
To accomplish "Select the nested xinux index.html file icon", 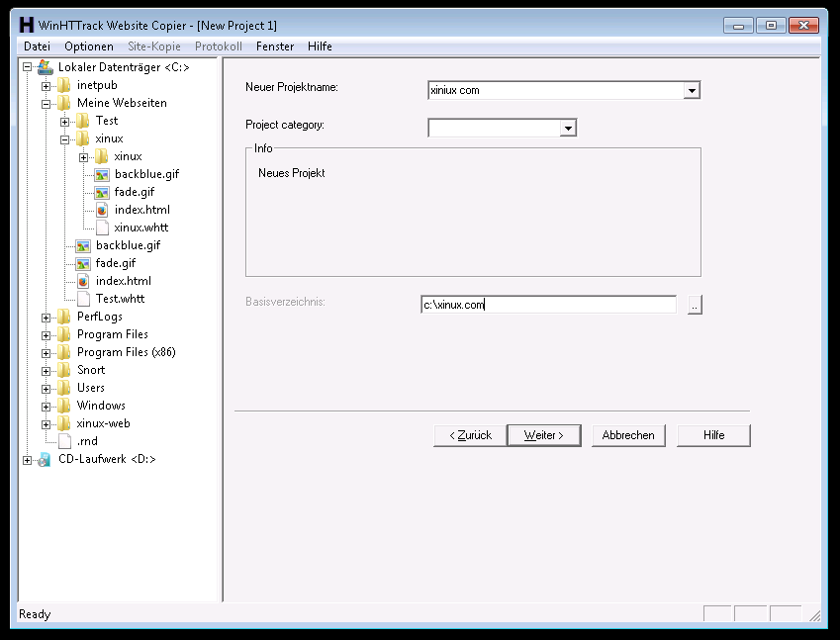I will [102, 210].
